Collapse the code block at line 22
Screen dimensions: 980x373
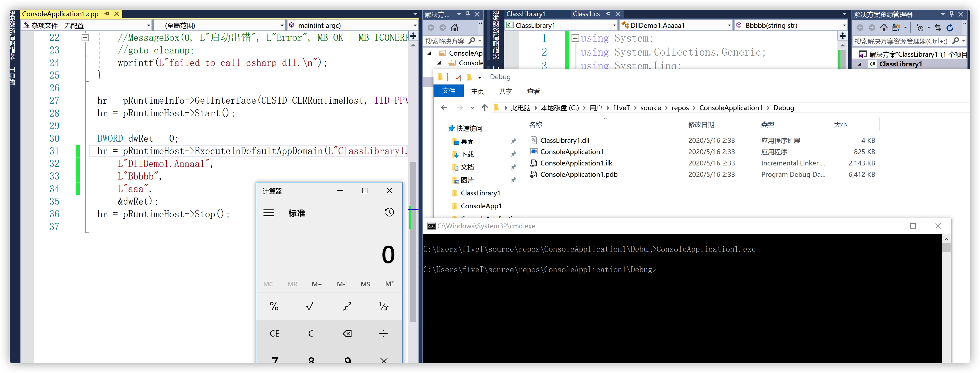tap(85, 38)
